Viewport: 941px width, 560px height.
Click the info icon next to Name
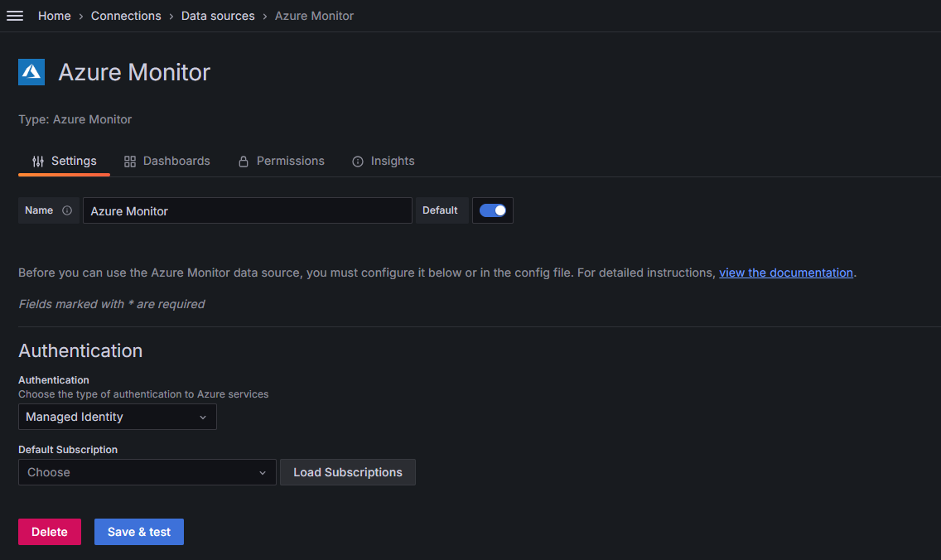[67, 210]
